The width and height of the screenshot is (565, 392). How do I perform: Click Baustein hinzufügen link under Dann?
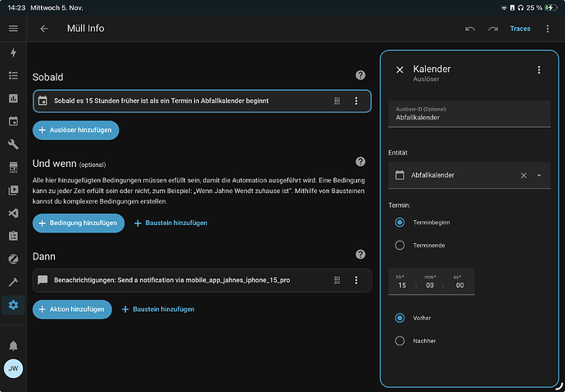coord(158,309)
